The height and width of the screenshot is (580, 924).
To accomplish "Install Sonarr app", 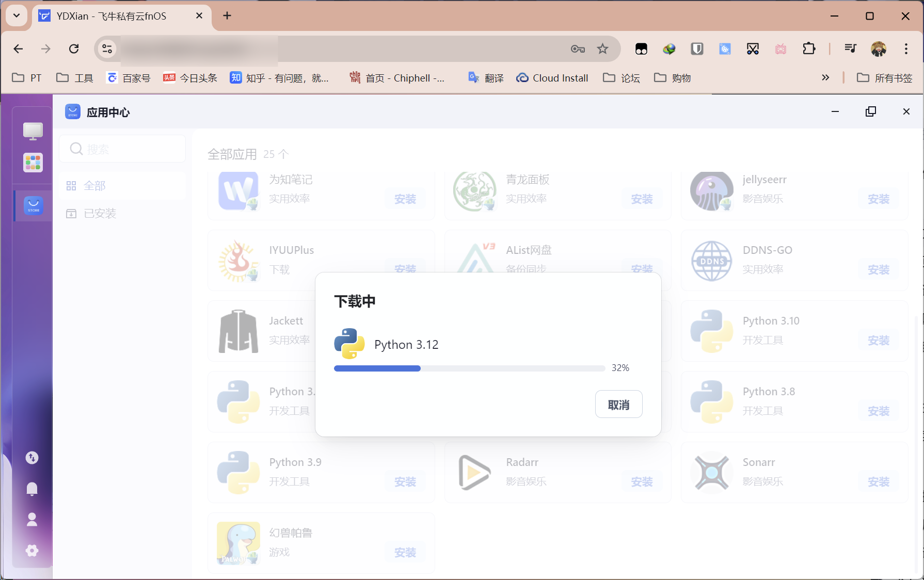I will point(879,482).
